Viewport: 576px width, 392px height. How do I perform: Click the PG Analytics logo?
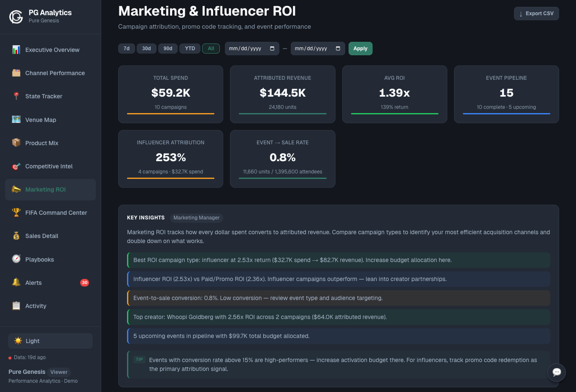[x=16, y=16]
